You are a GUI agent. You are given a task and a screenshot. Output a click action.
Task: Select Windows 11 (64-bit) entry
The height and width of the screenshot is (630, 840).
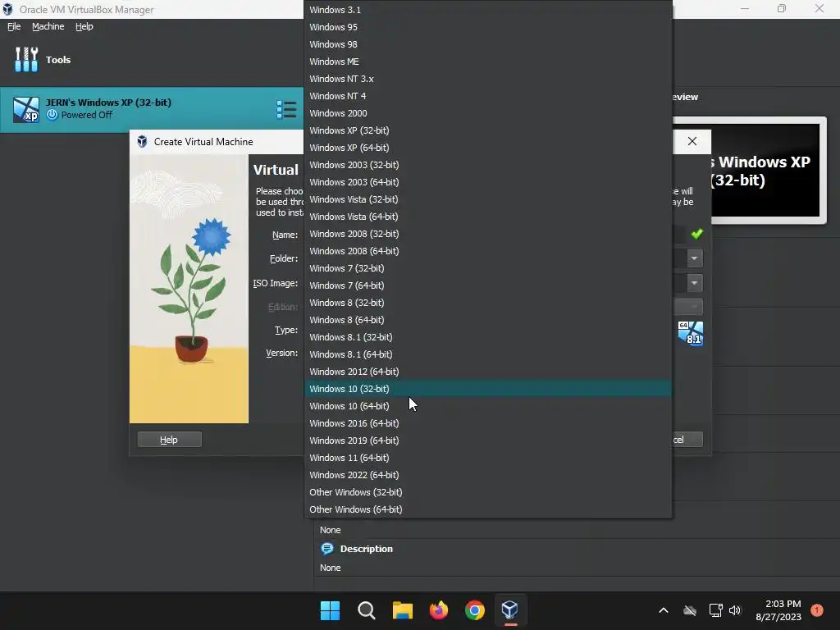coord(488,458)
